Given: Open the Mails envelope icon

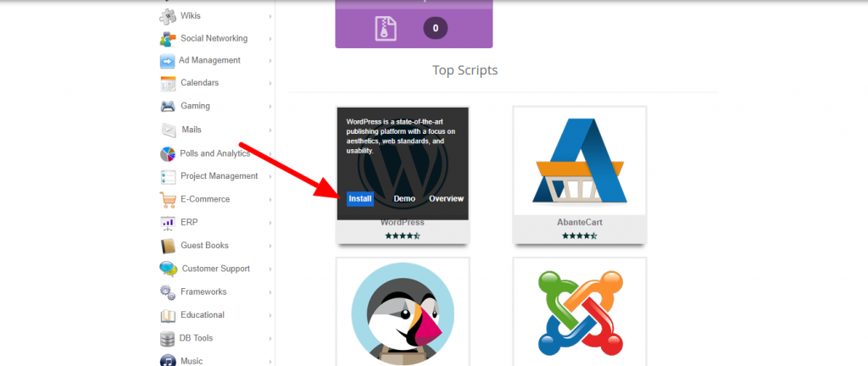Looking at the screenshot, I should [169, 130].
